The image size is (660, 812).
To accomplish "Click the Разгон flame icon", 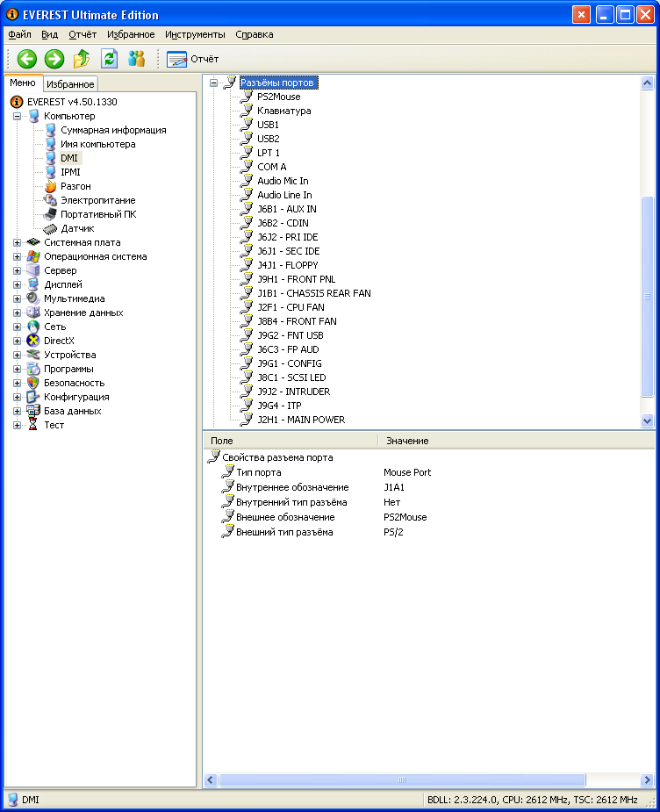I will [50, 186].
